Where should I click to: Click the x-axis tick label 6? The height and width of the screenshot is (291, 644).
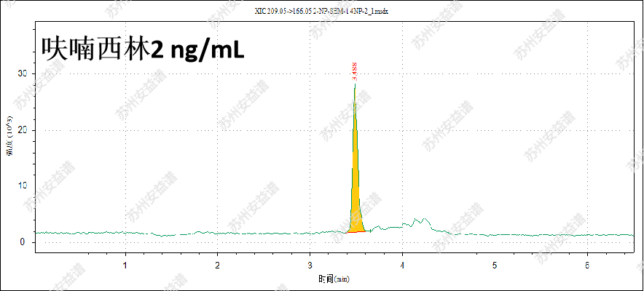(587, 266)
